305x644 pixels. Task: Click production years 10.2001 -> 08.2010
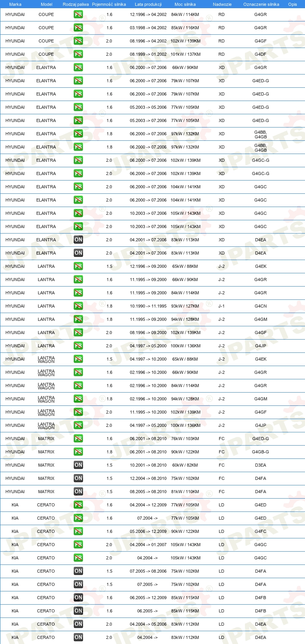tap(148, 465)
